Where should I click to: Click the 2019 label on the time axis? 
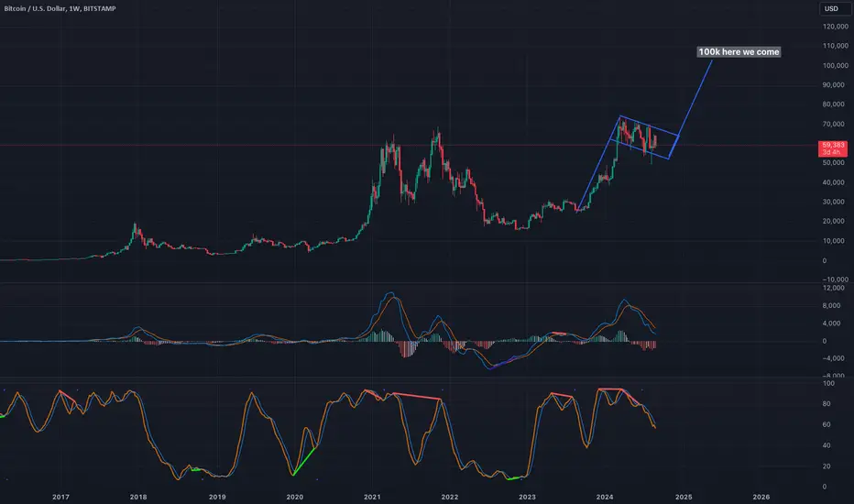click(217, 497)
